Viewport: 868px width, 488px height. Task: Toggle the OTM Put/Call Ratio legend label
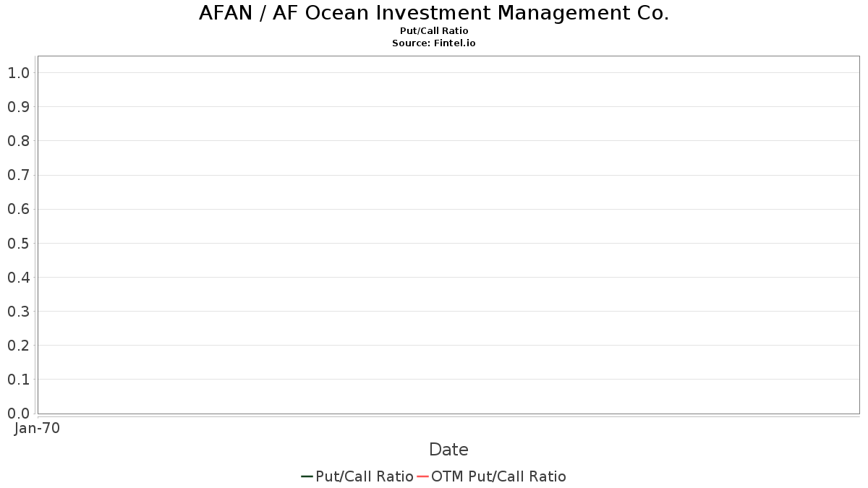pyautogui.click(x=498, y=476)
